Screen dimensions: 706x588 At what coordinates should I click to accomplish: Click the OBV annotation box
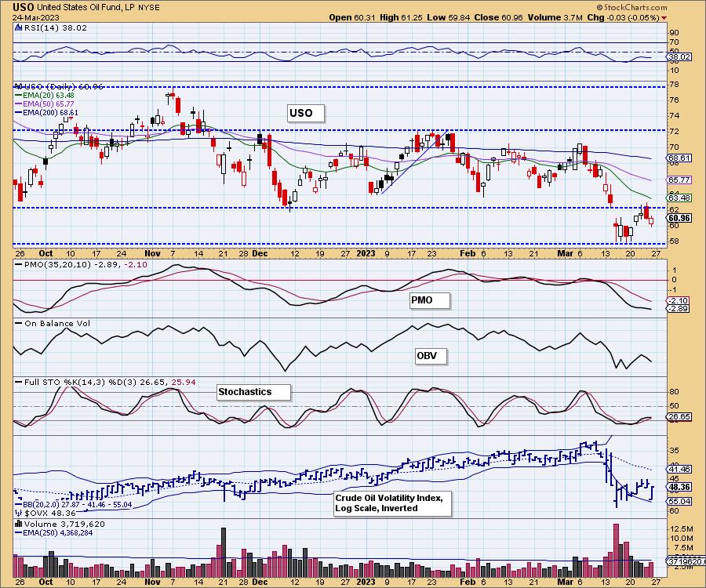pos(431,356)
